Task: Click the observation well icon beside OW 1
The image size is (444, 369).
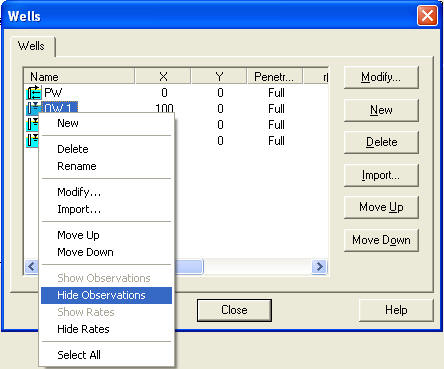Action: click(34, 108)
